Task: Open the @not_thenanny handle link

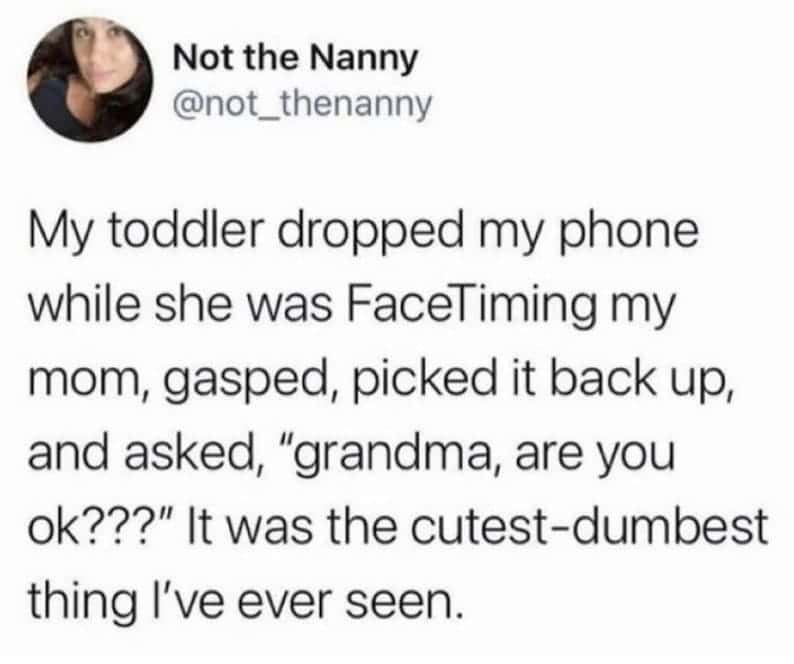Action: click(303, 104)
